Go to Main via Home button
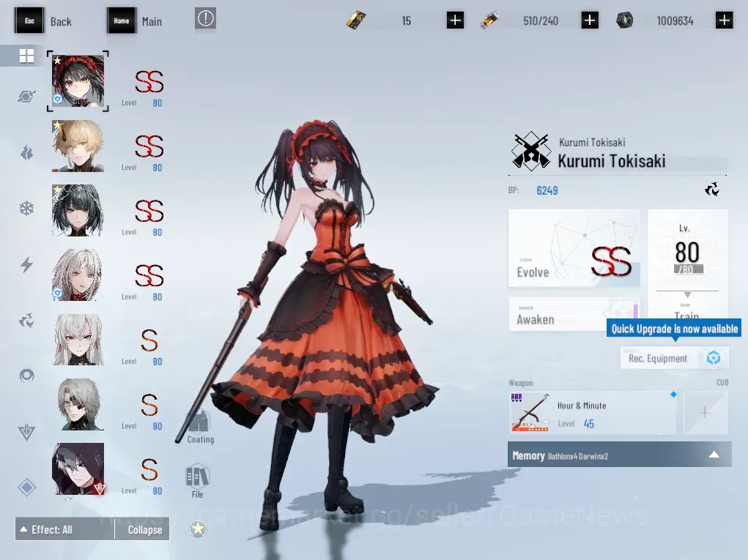The width and height of the screenshot is (748, 560). [x=135, y=20]
